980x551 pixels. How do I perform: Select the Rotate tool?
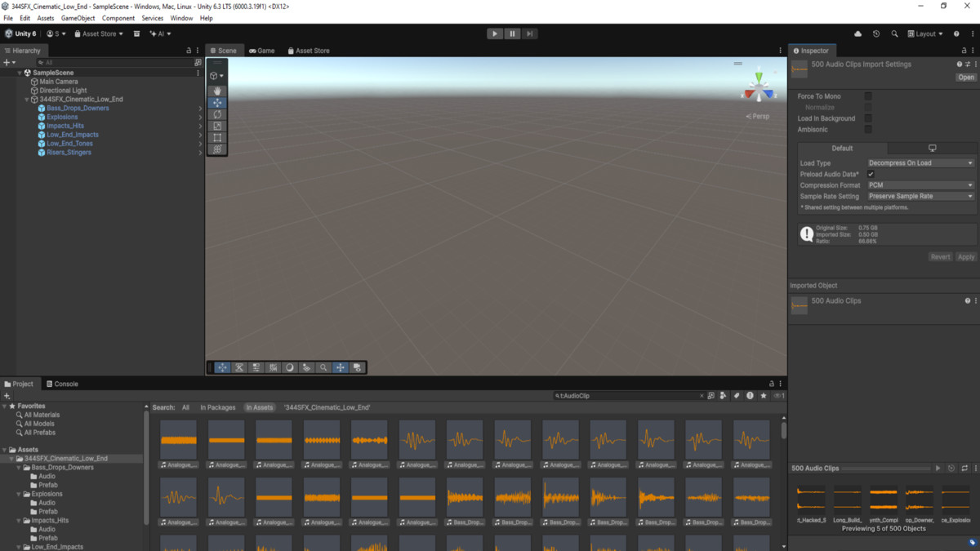217,114
